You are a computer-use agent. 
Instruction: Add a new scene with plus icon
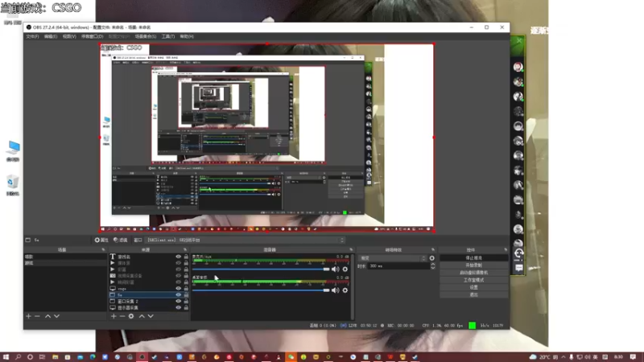pyautogui.click(x=28, y=316)
